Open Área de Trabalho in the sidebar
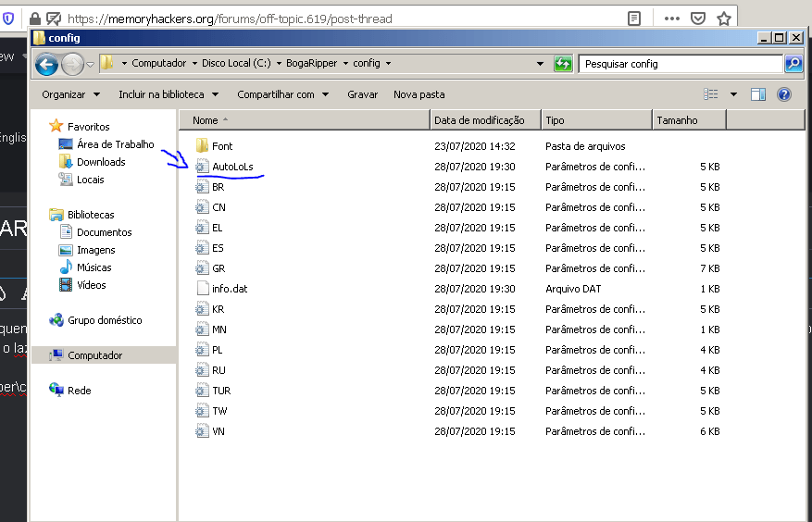The image size is (812, 522). (116, 144)
